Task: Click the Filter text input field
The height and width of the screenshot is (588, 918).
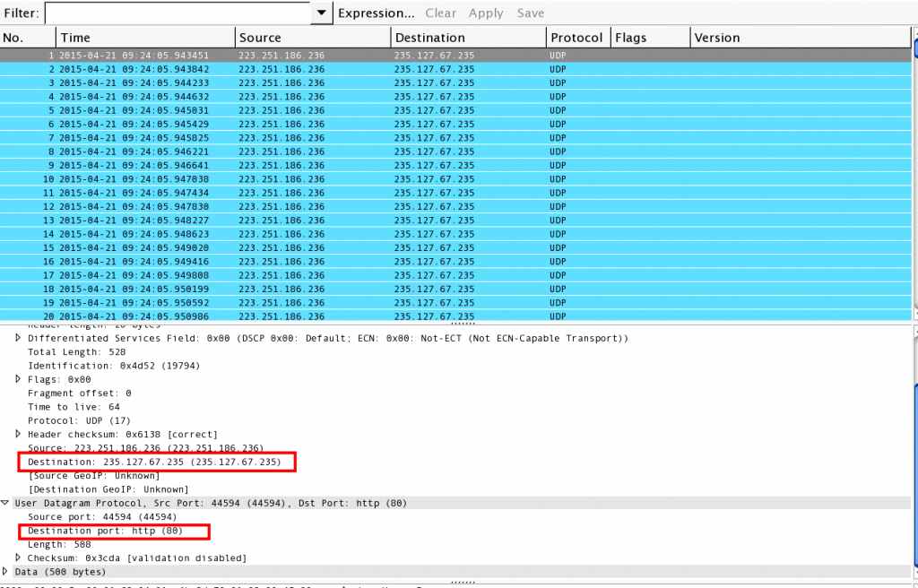Action: click(x=178, y=13)
